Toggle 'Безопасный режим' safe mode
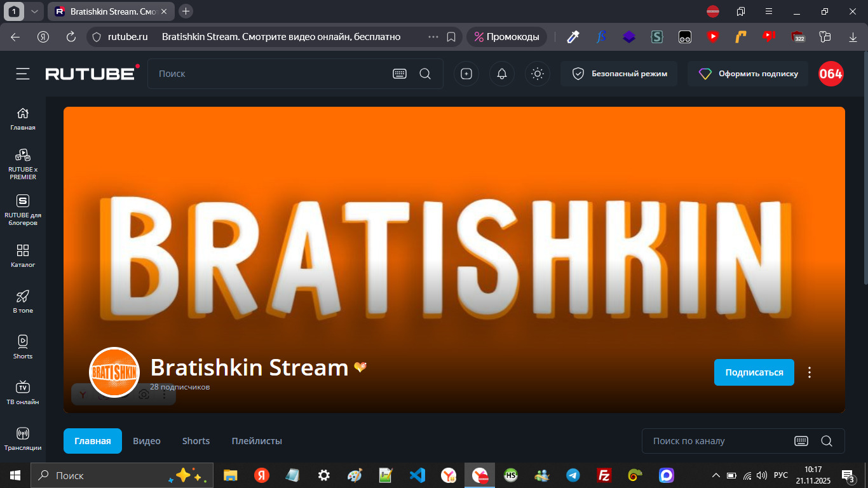 click(x=618, y=74)
